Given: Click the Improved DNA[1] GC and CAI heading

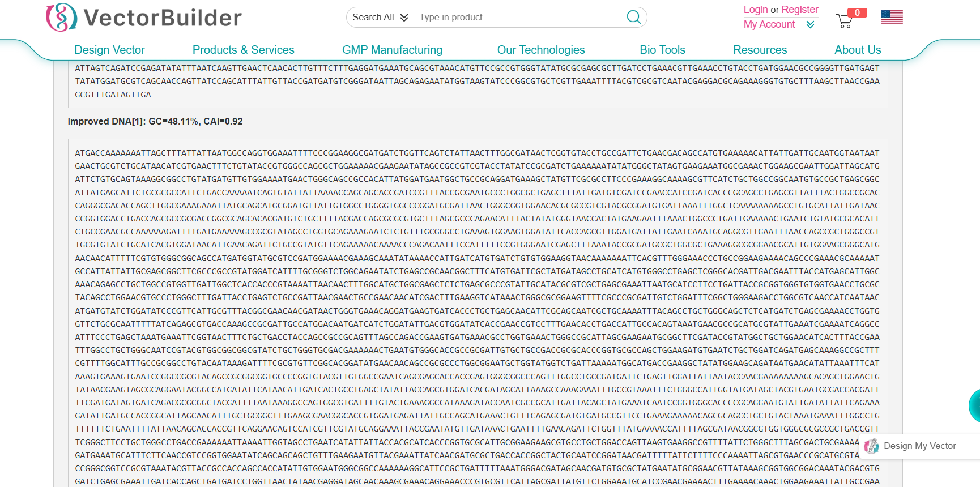Looking at the screenshot, I should point(155,121).
